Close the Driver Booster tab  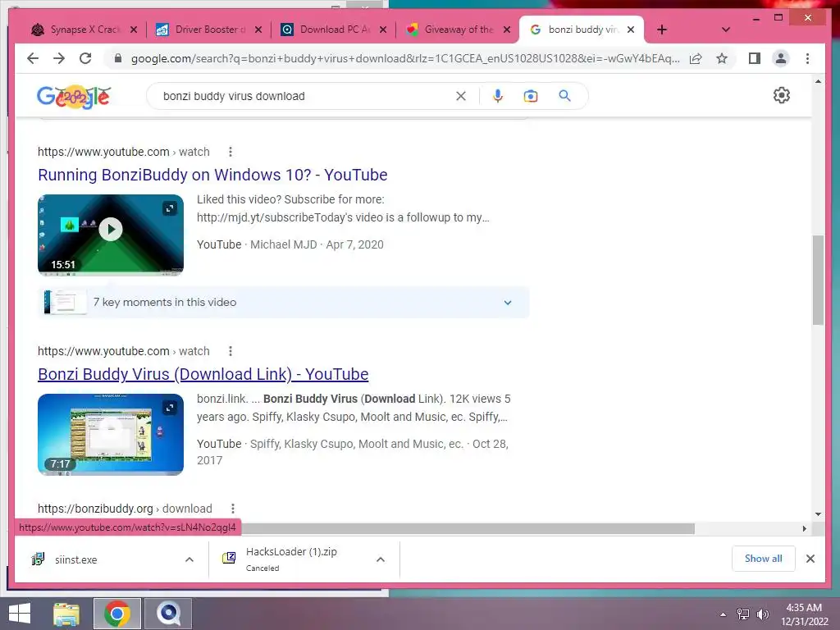(x=258, y=30)
